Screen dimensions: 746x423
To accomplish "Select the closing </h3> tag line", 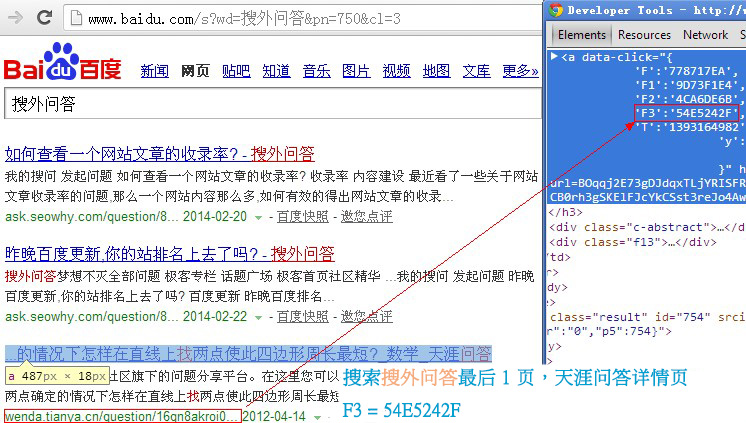I will tap(566, 212).
